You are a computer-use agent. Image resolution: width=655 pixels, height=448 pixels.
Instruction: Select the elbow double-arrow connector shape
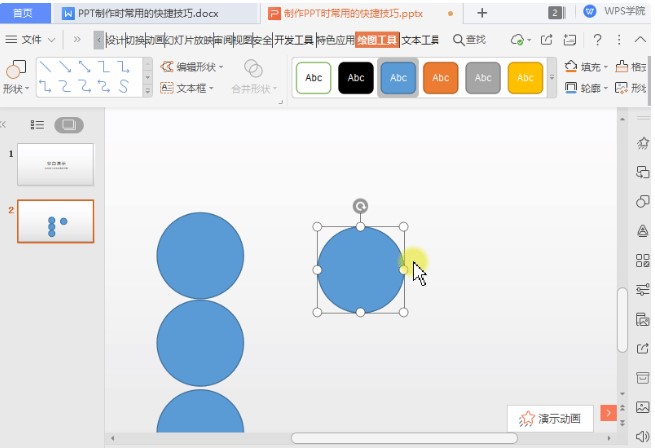(x=46, y=86)
